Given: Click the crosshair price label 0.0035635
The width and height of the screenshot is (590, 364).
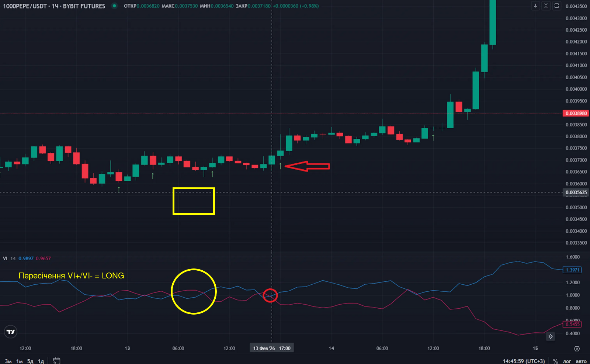Looking at the screenshot, I should tap(576, 192).
